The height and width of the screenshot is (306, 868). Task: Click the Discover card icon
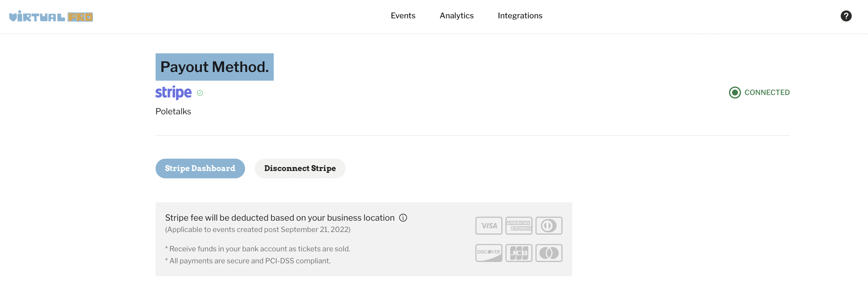coord(489,253)
